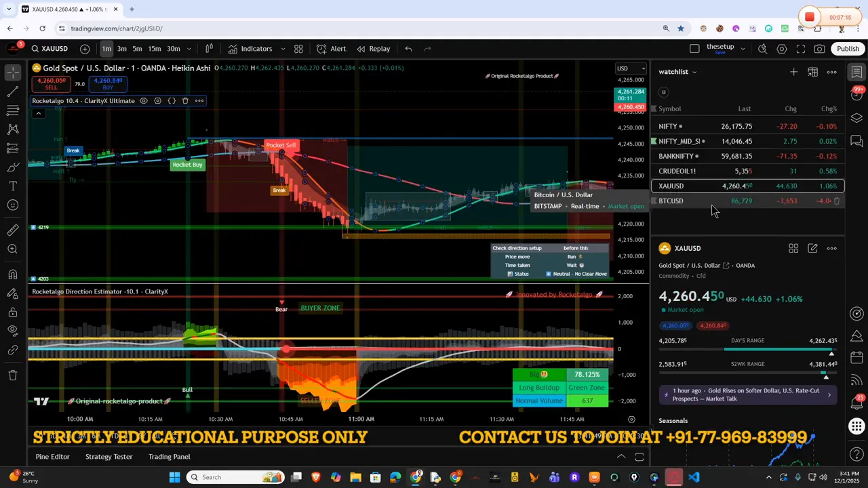This screenshot has height=488, width=868.
Task: Hide the ClarityX Ultimate indicator via eye icon
Action: 143,100
